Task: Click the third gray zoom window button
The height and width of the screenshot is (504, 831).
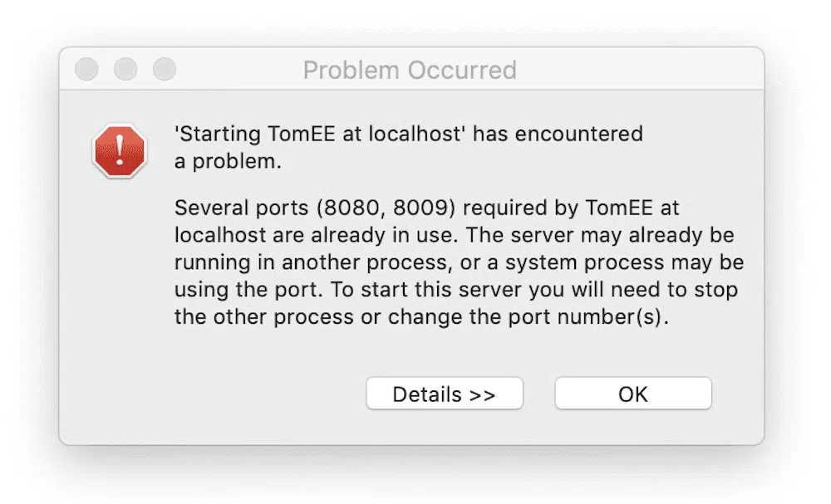Action: (165, 69)
